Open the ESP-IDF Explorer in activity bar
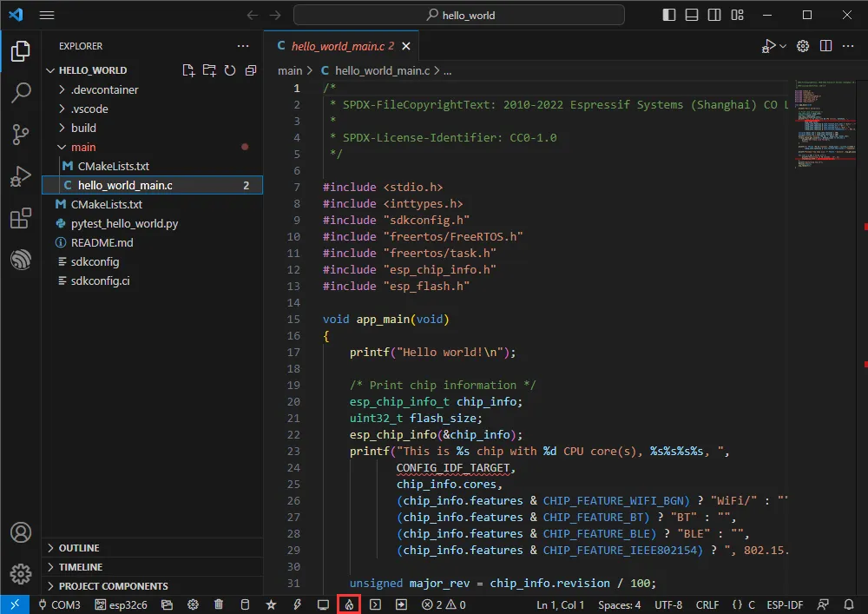868x614 pixels. [21, 260]
